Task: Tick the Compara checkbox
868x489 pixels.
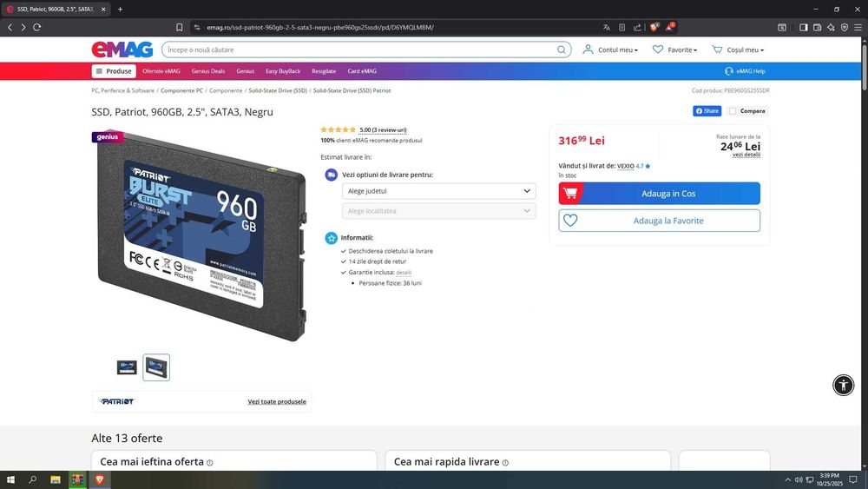Action: 733,111
